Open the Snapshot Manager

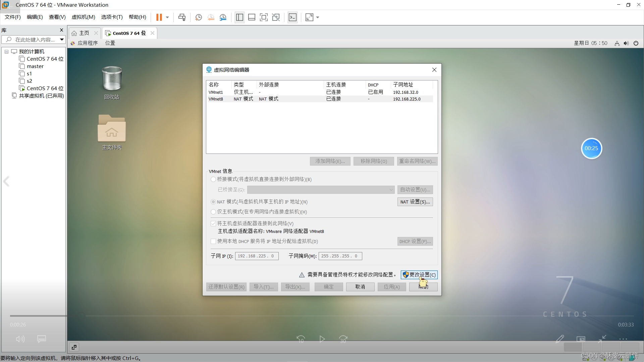click(223, 17)
